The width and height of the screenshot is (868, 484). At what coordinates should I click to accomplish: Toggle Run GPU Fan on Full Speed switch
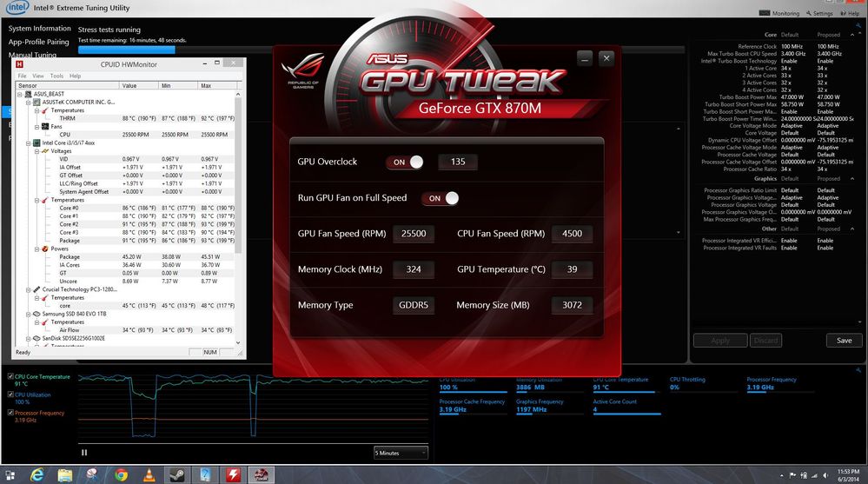tap(441, 198)
